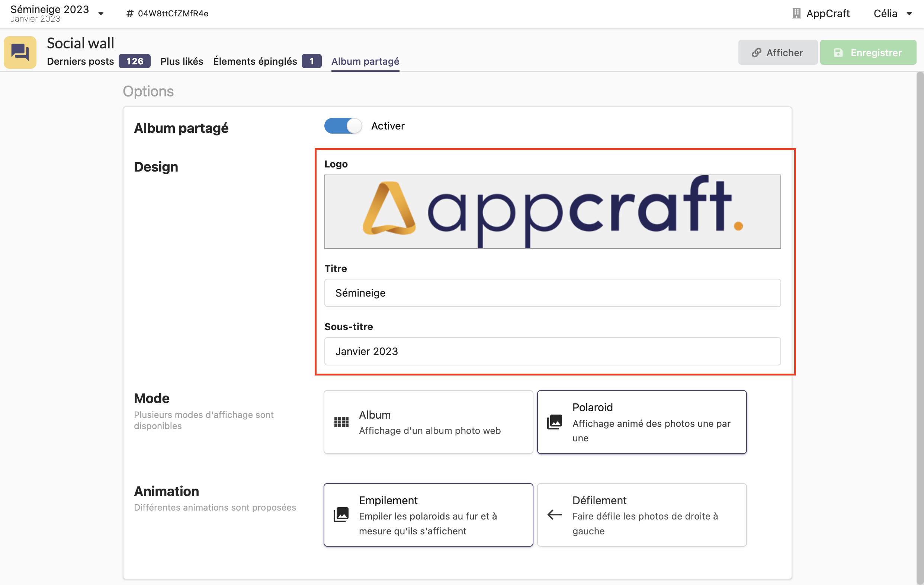Image resolution: width=924 pixels, height=585 pixels.
Task: Choose the Défilement animation option
Action: pos(641,515)
